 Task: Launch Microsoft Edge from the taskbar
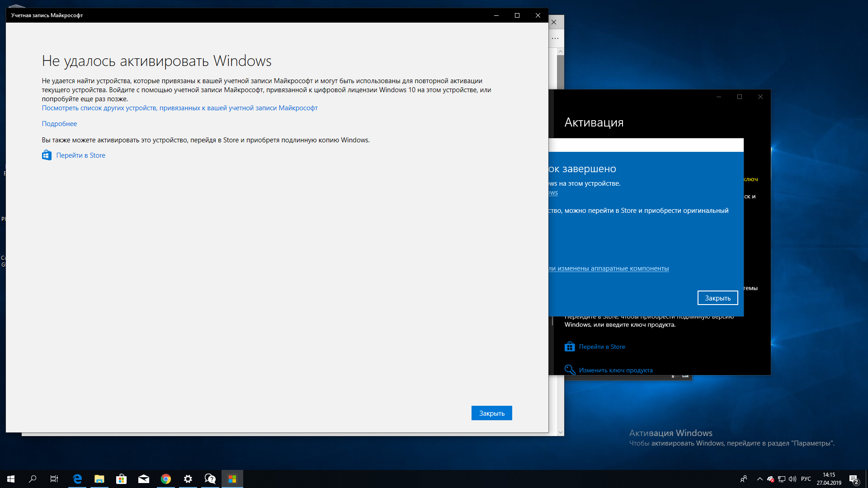pos(77,479)
